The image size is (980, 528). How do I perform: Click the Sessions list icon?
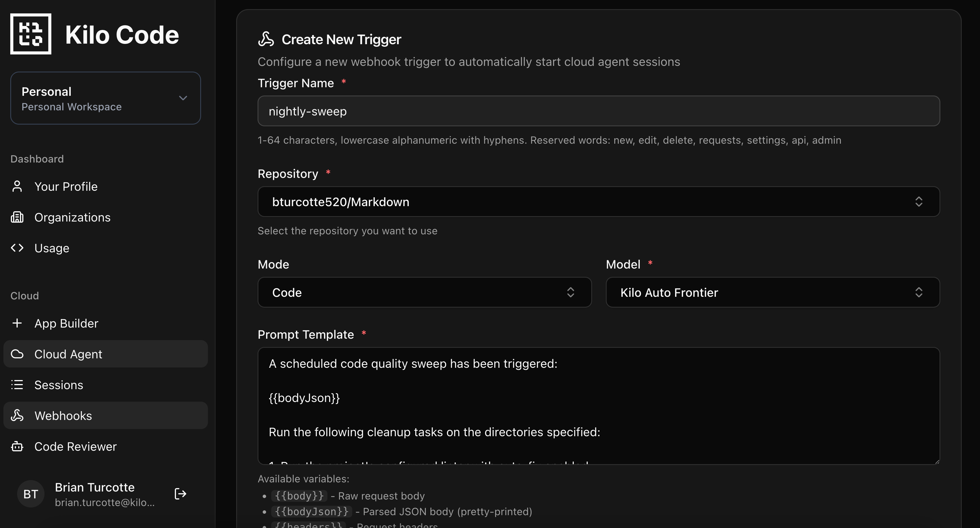click(17, 385)
